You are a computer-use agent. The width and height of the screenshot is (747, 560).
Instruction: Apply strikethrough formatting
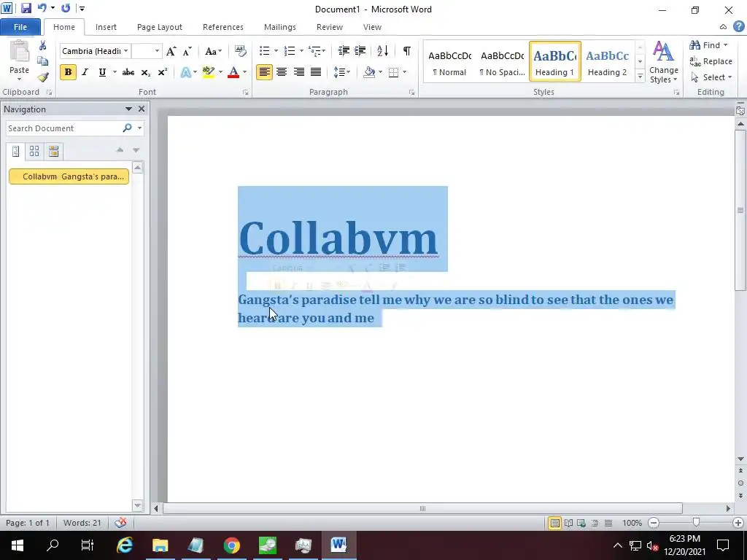click(x=128, y=72)
